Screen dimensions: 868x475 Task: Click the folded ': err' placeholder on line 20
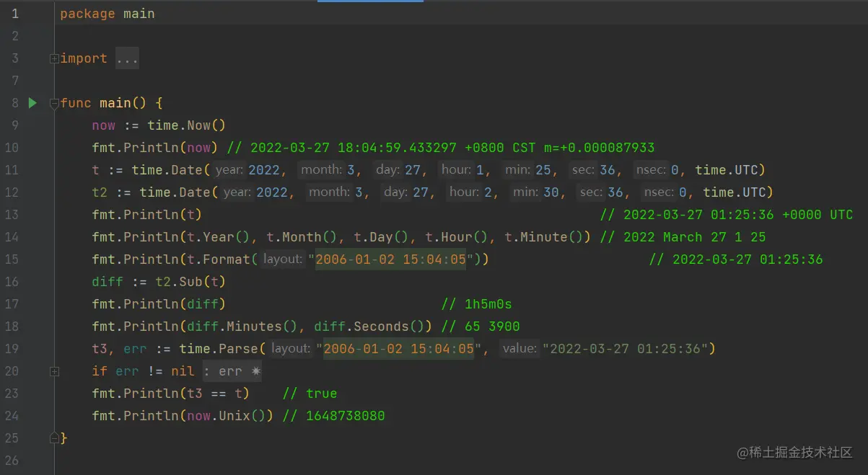click(231, 371)
